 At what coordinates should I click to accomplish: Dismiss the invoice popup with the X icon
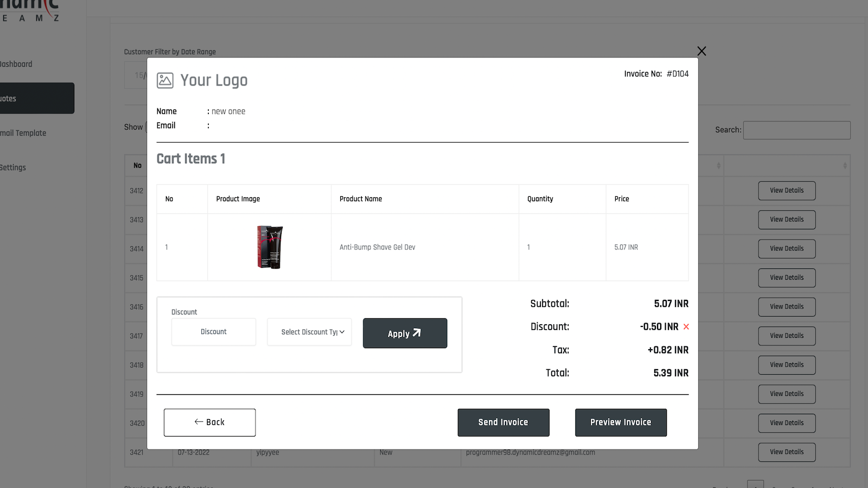(701, 50)
